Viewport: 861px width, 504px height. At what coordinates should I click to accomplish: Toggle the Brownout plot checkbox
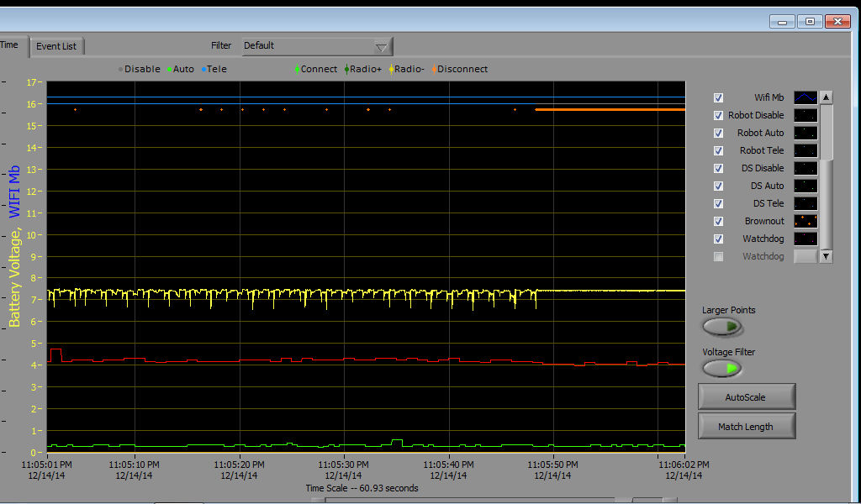718,221
